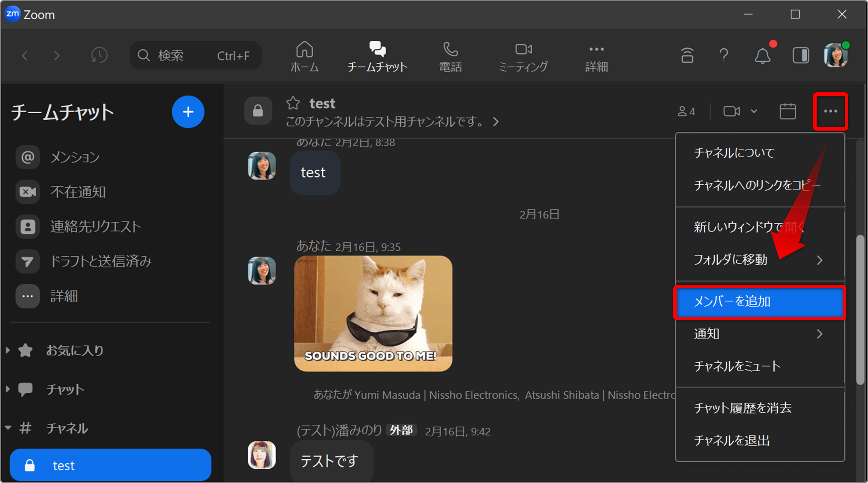Viewport: 868px width, 483px height.
Task: Expand the channel description chevron
Action: 496,122
